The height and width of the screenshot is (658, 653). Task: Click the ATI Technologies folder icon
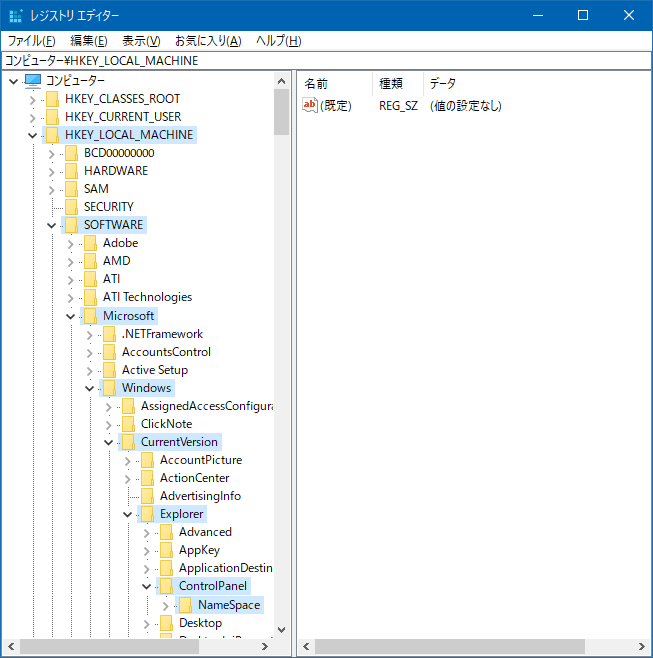[90, 297]
